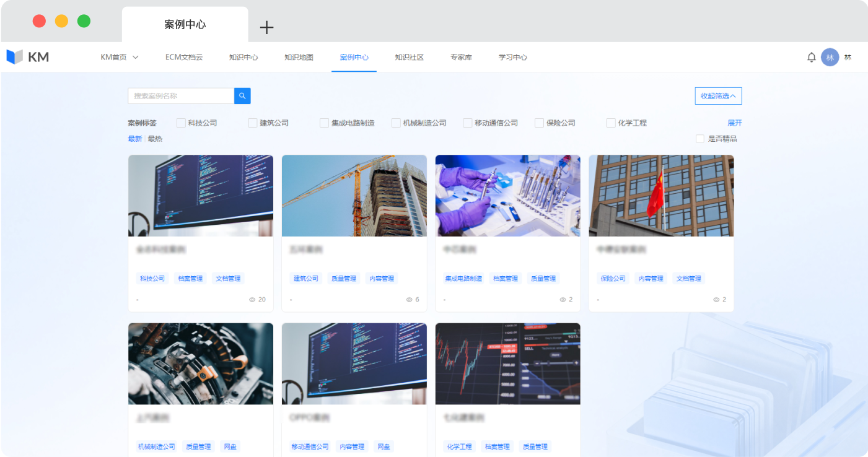
Task: Go to 知识地图 menu
Action: tap(299, 57)
